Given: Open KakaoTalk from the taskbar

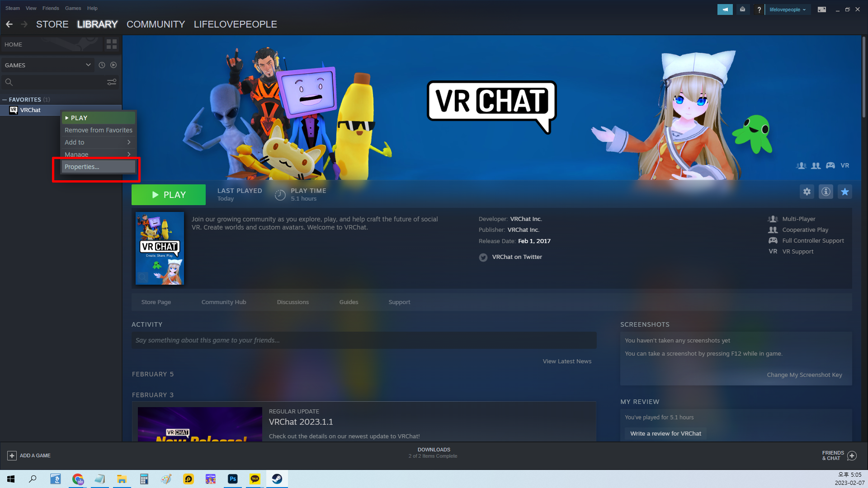Looking at the screenshot, I should tap(255, 479).
